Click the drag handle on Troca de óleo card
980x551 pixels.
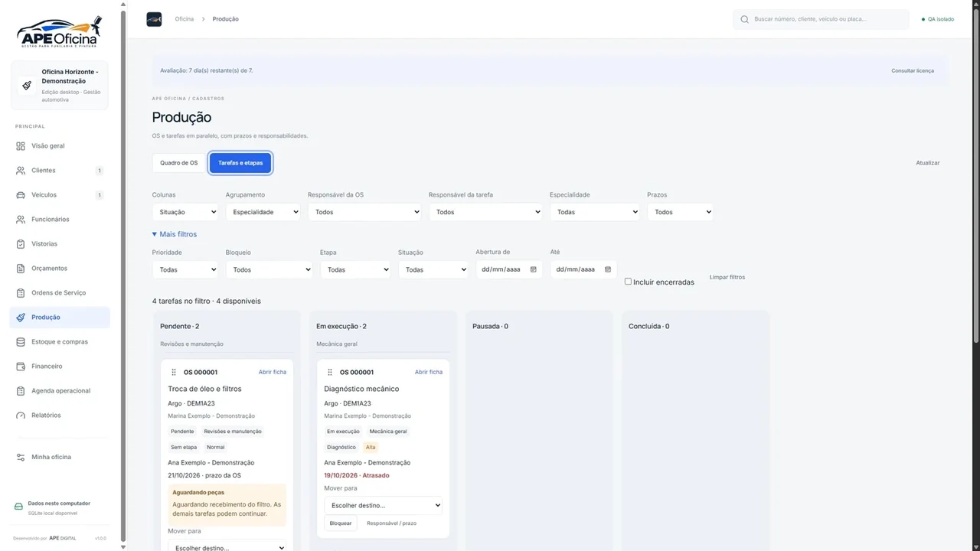[174, 372]
